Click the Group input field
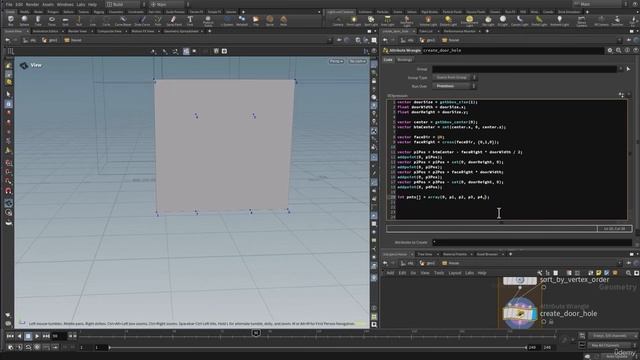640x360 pixels. pos(524,69)
